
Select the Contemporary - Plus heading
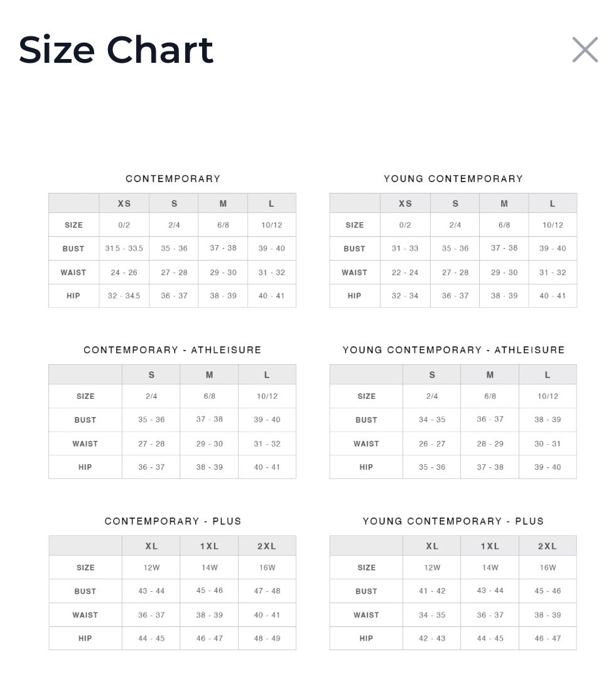(173, 521)
